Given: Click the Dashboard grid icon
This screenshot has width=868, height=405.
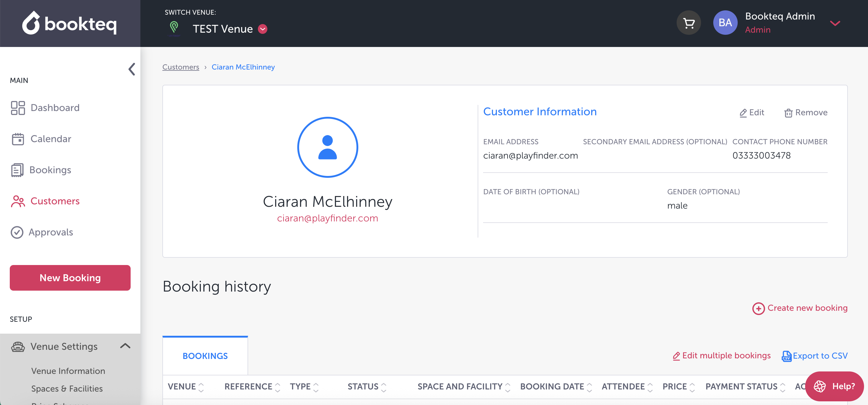Looking at the screenshot, I should click(x=17, y=108).
